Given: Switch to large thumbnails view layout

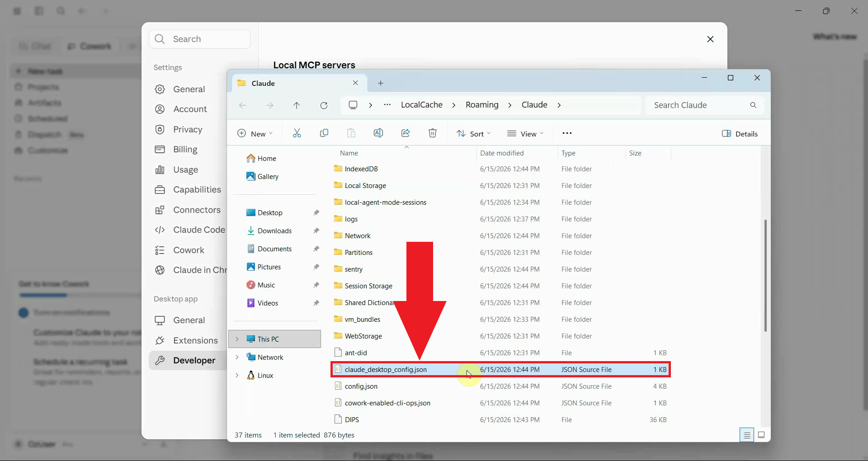Looking at the screenshot, I should (761, 435).
